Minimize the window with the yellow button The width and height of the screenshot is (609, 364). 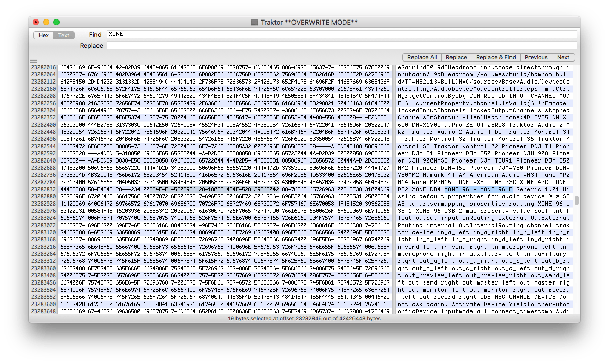tap(46, 22)
